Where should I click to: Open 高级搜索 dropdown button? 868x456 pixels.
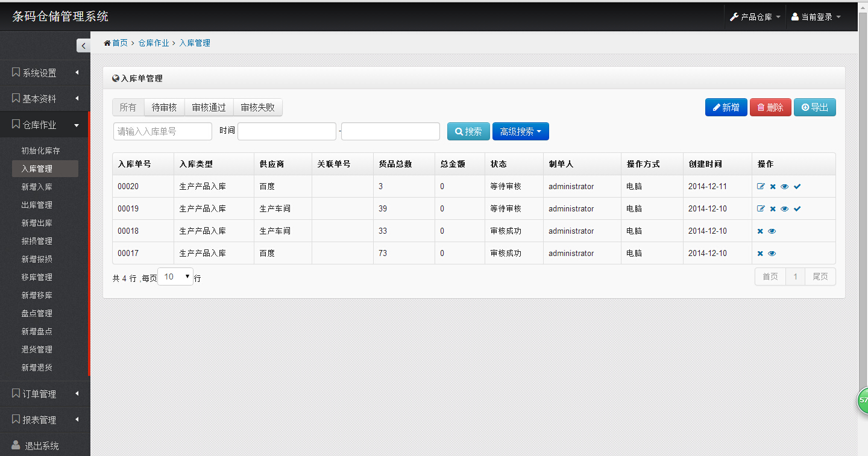coord(521,131)
